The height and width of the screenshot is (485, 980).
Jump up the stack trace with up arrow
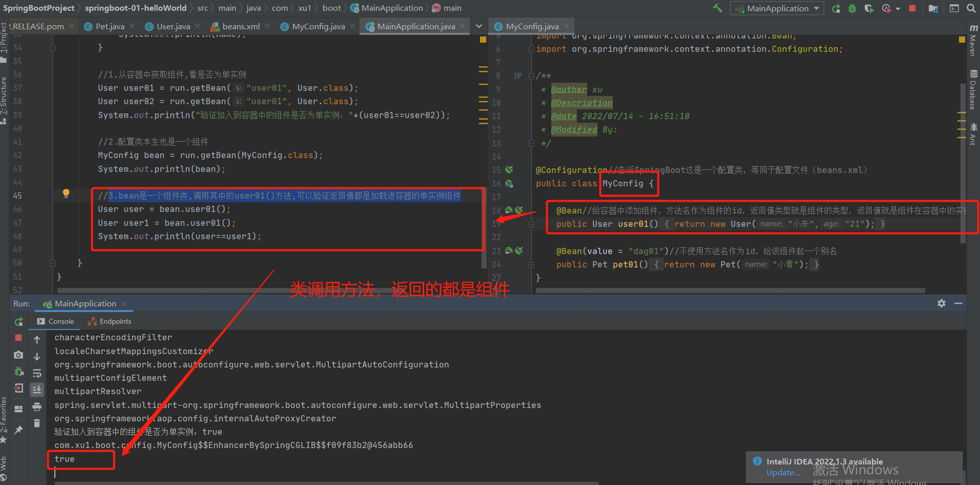tap(37, 340)
